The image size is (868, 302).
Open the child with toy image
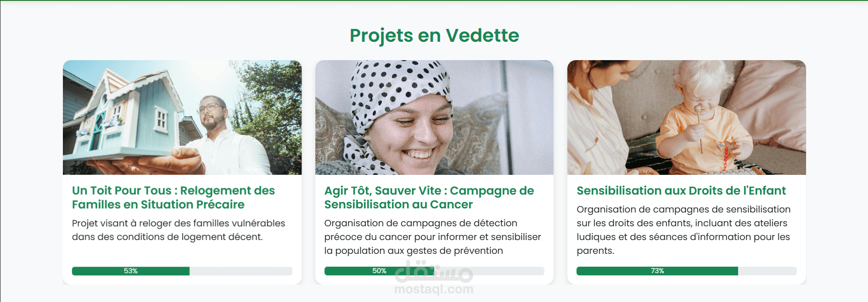pos(687,117)
